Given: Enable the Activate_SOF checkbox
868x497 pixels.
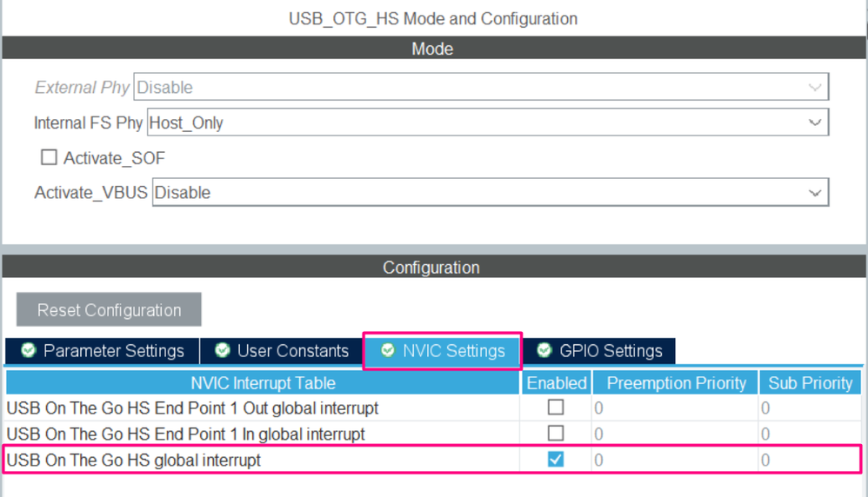Looking at the screenshot, I should (50, 158).
